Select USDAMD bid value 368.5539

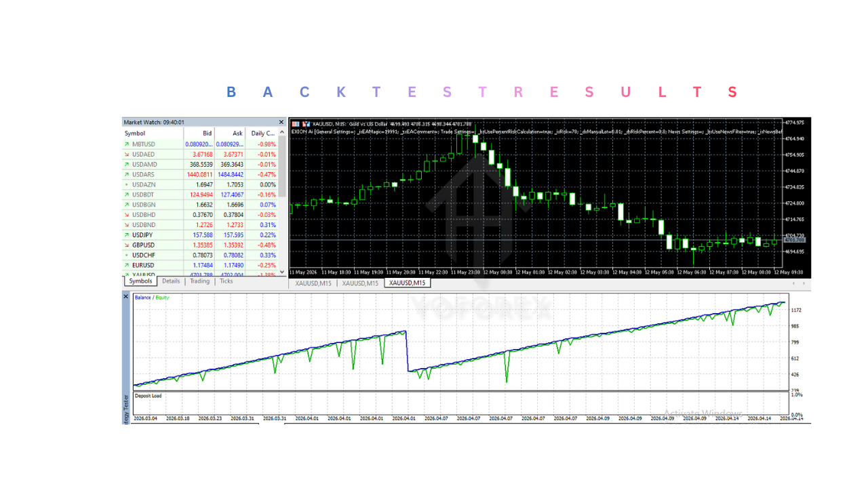(201, 164)
